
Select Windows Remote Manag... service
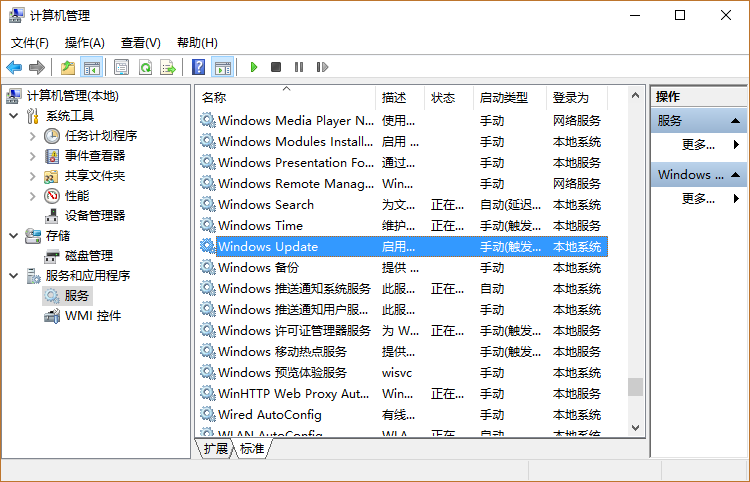tap(403, 184)
